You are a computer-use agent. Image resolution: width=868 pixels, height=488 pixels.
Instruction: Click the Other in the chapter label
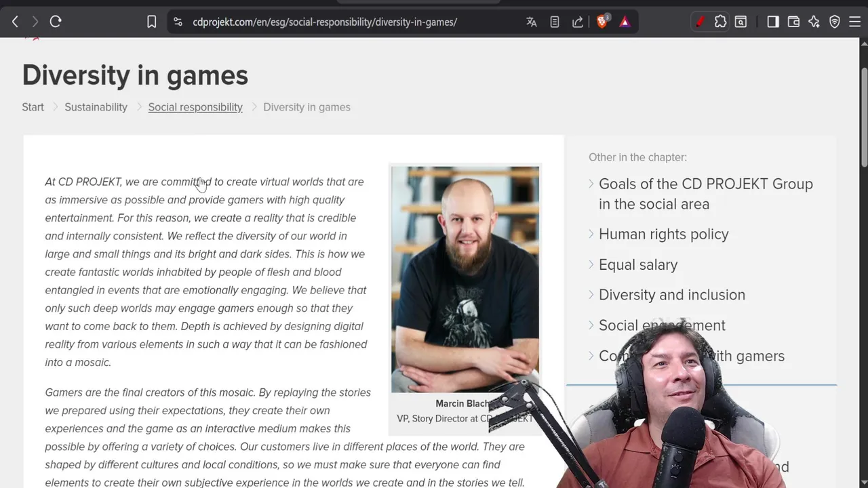pos(637,157)
